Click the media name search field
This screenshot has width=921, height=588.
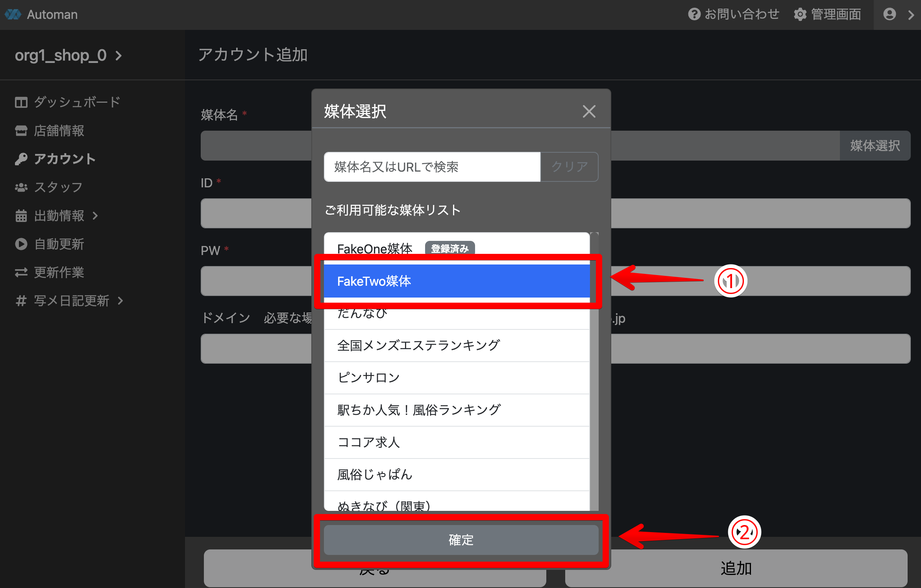[x=432, y=167]
